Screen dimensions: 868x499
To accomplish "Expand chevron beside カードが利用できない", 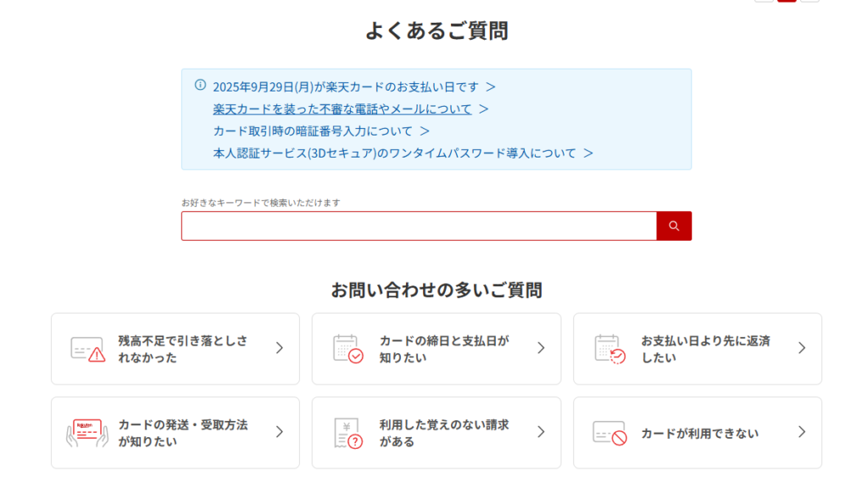I will 802,432.
